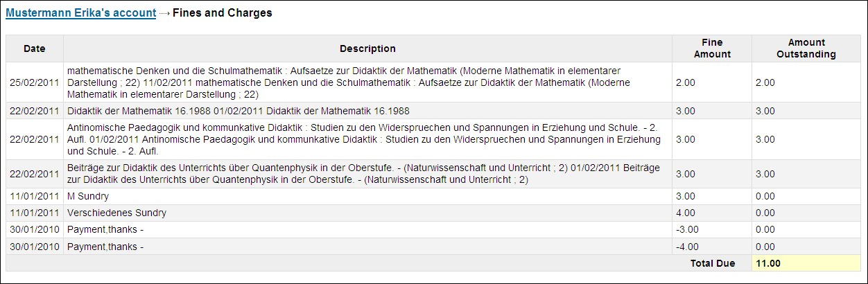Select the Description column header

pos(367,48)
